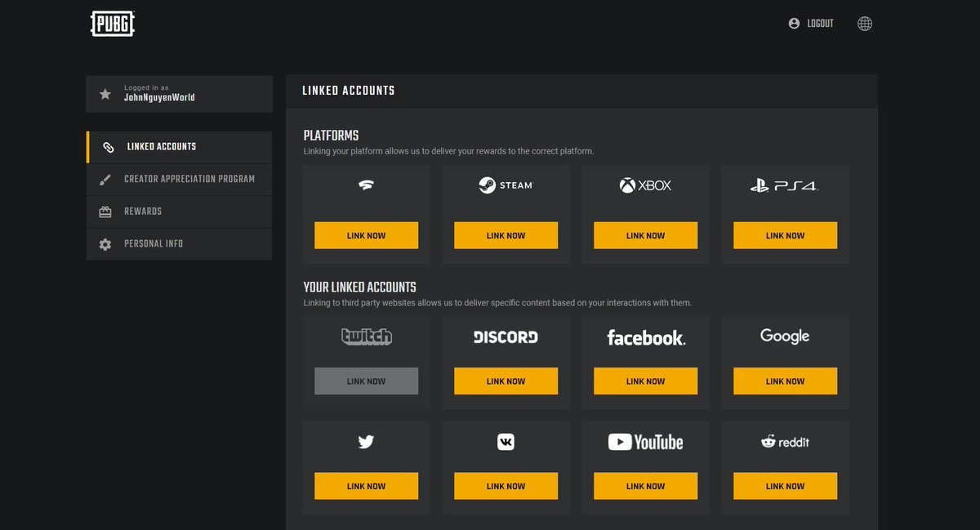Open Personal Info sidebar item
980x530 pixels.
coord(179,244)
